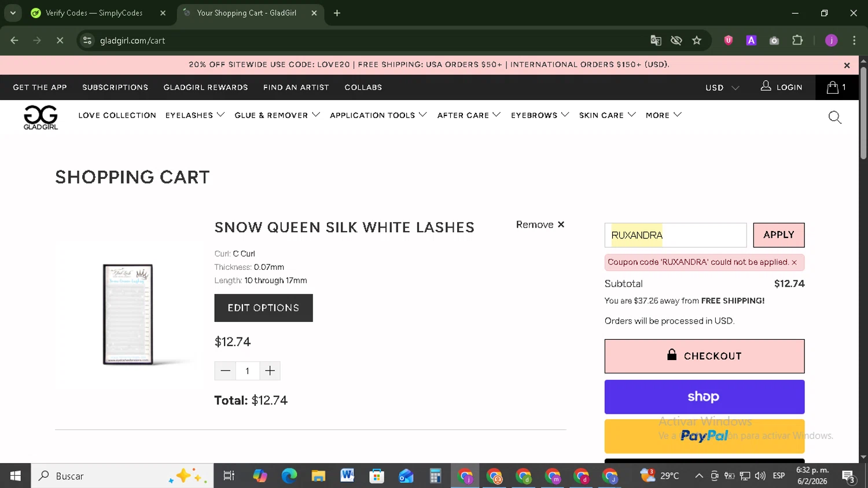
Task: Decrease quantity with minus button
Action: pyautogui.click(x=225, y=371)
